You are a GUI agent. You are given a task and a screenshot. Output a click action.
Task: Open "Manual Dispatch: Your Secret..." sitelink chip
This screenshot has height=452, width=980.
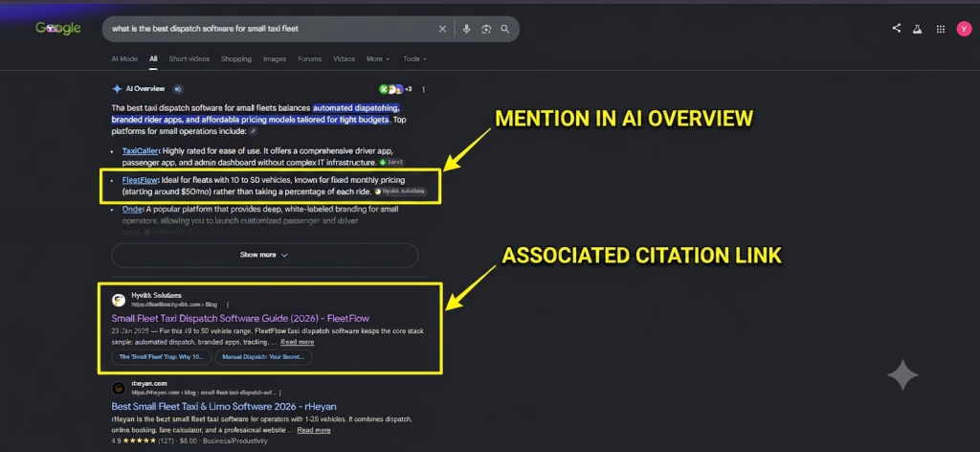pyautogui.click(x=263, y=357)
